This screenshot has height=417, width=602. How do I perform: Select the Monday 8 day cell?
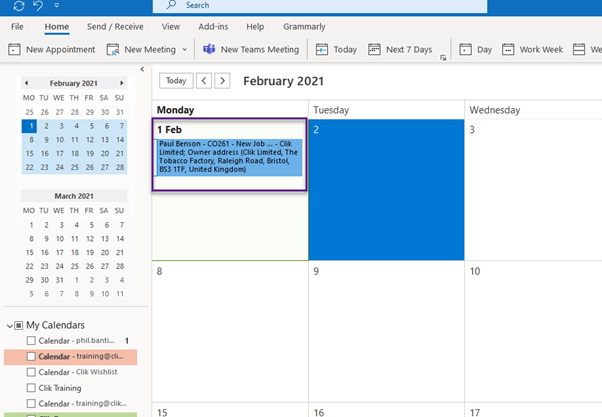point(230,332)
